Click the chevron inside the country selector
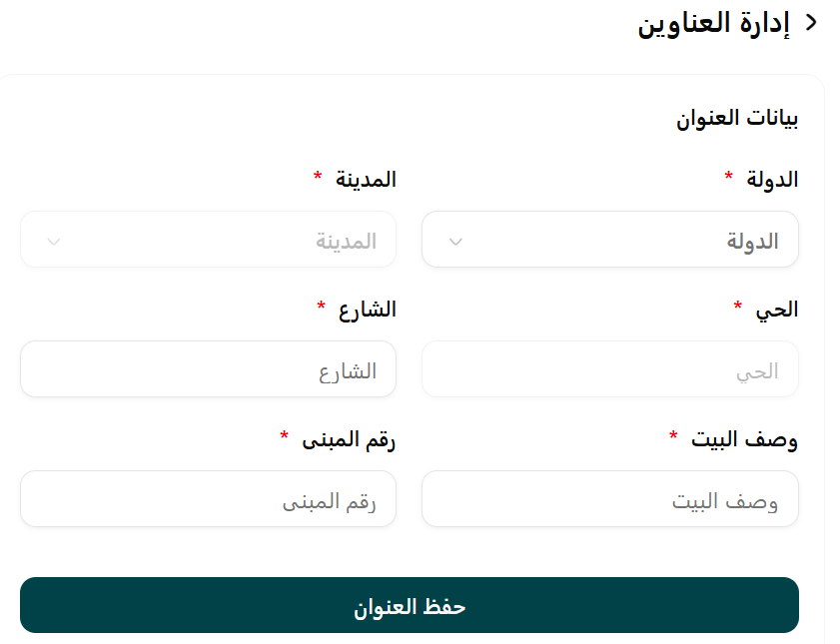840x644 pixels. tap(455, 239)
